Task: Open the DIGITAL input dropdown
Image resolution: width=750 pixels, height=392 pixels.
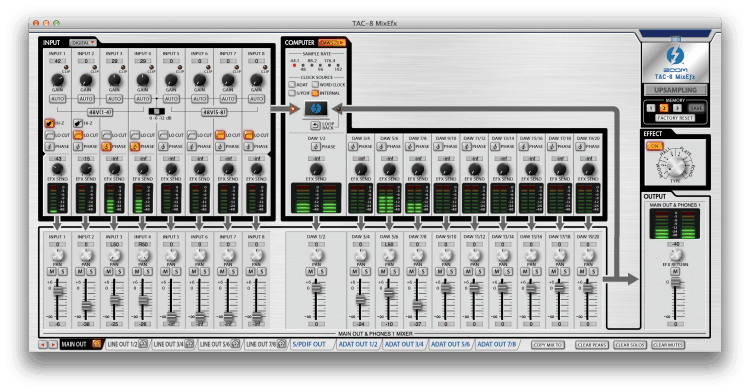Action: 83,43
